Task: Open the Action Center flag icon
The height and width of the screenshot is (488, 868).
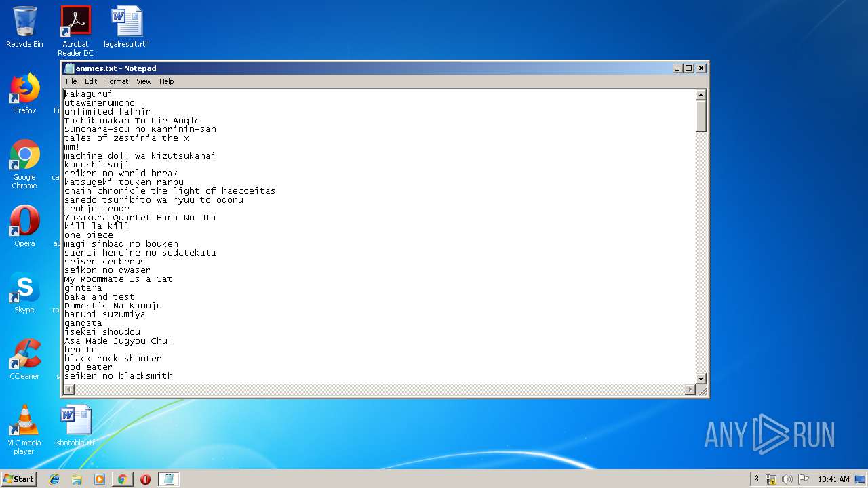Action: pyautogui.click(x=804, y=479)
